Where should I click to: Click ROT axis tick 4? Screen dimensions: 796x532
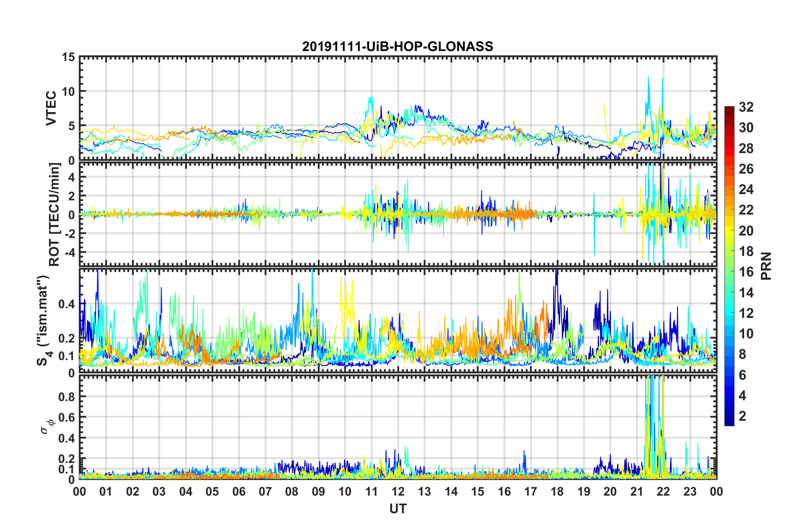[x=72, y=177]
